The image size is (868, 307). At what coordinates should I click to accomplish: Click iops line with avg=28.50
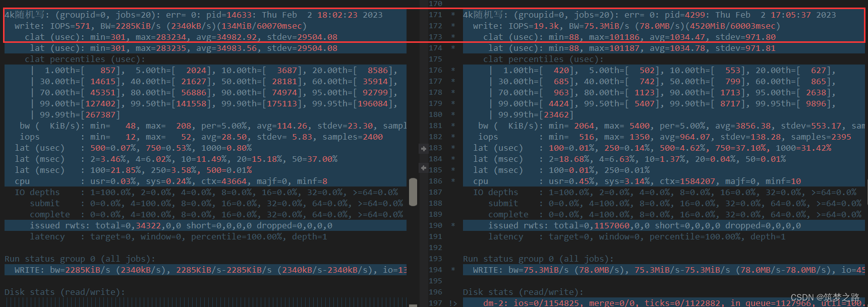coord(201,137)
